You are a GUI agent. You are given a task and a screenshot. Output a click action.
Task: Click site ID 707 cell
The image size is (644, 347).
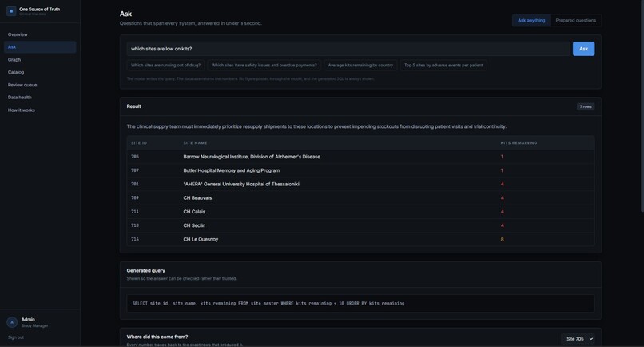click(135, 170)
